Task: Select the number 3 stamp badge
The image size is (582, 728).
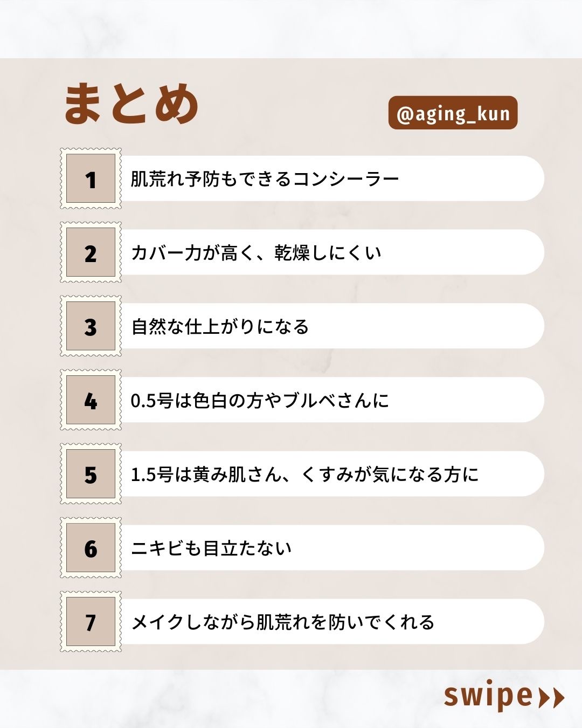Action: click(91, 326)
